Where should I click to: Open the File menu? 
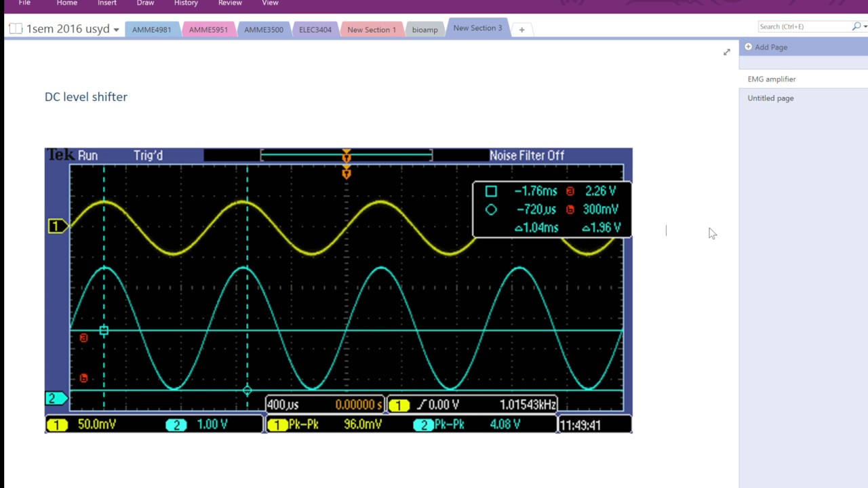click(24, 3)
